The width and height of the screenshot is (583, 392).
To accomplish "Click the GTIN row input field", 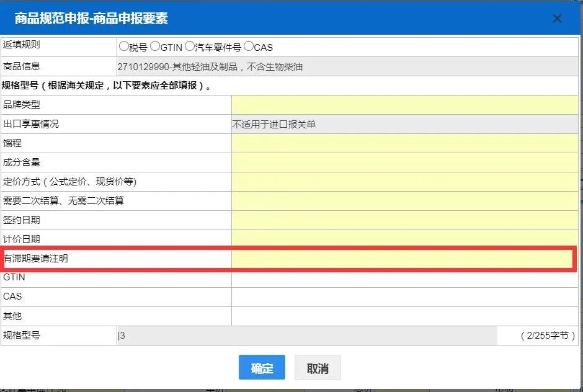I will (404, 278).
